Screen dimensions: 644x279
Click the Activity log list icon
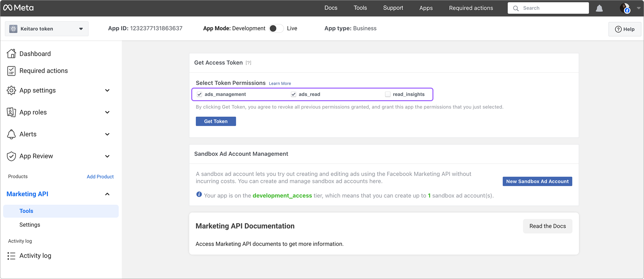(11, 256)
